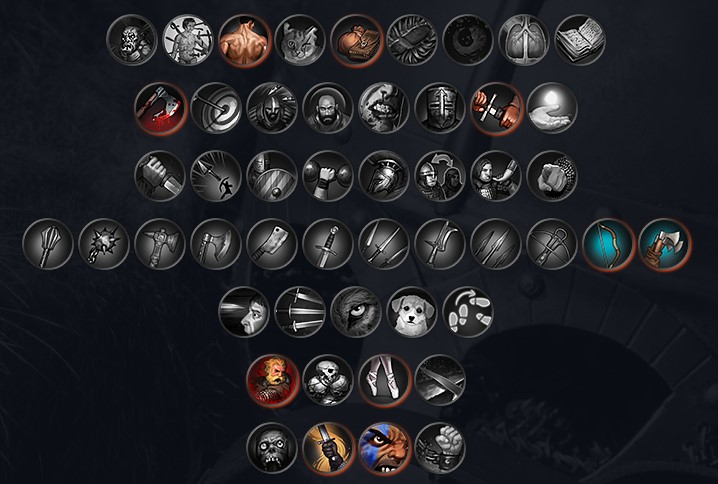Select the glowing teal bow perk

(x=608, y=245)
